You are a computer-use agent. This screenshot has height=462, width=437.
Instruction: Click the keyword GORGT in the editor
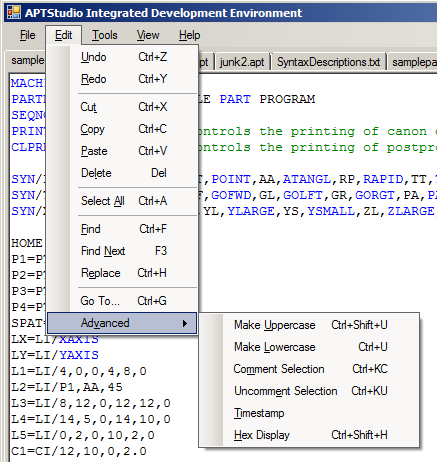375,195
